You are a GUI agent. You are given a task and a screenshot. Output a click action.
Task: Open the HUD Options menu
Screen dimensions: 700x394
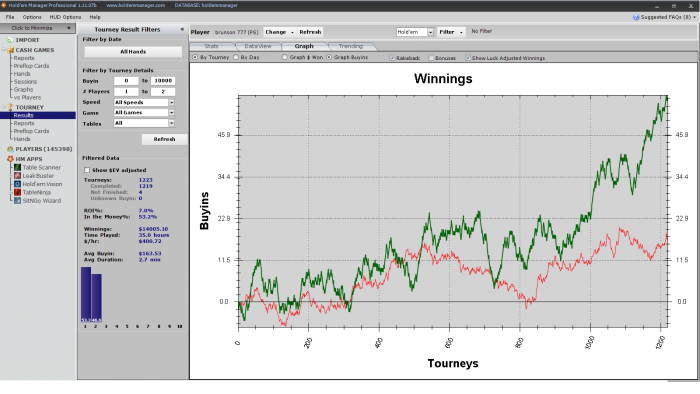[65, 17]
